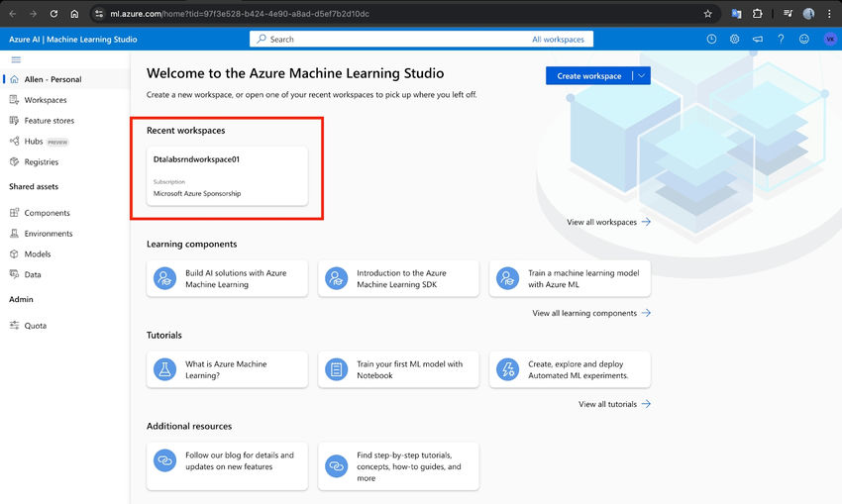Click the Hubs sidebar icon
The height and width of the screenshot is (504, 842).
coord(15,142)
